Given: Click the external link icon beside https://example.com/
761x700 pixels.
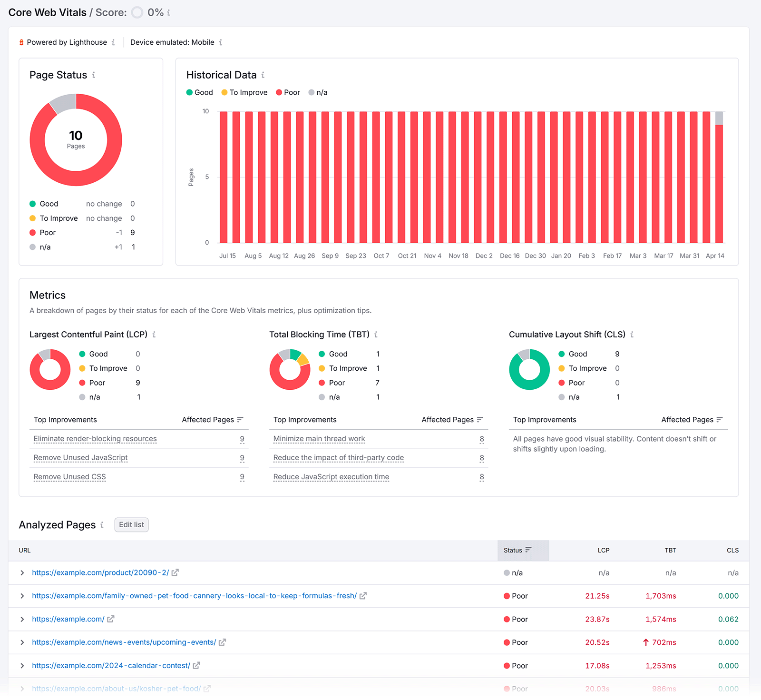Looking at the screenshot, I should click(110, 619).
